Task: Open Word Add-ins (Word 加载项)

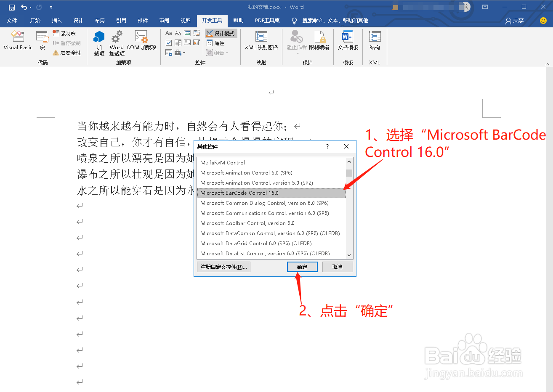Action: pos(117,43)
